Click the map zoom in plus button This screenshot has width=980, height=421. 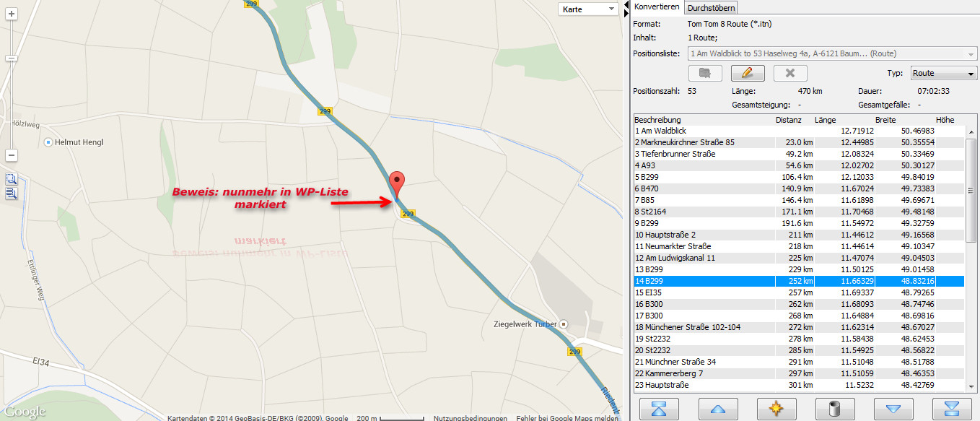pyautogui.click(x=12, y=14)
